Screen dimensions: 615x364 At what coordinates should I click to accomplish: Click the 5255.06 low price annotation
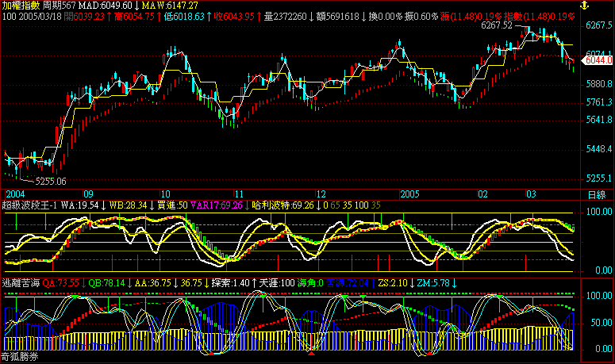(49, 181)
